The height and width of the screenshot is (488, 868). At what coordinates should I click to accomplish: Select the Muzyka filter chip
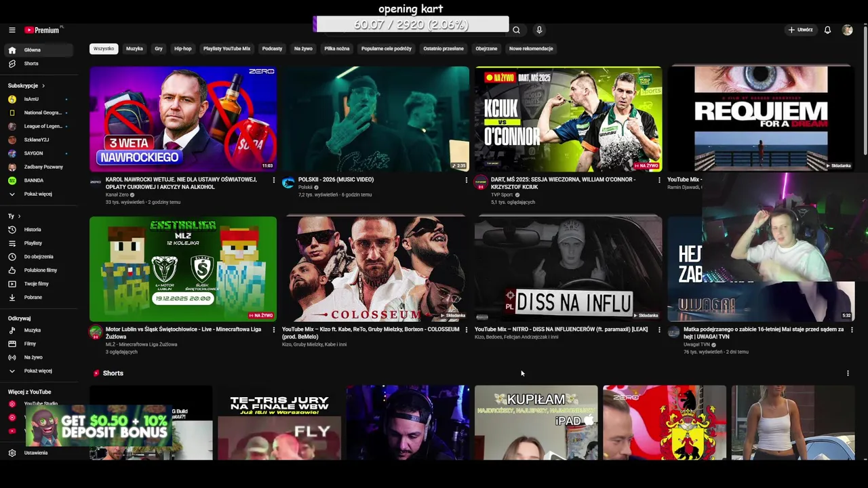(x=134, y=49)
